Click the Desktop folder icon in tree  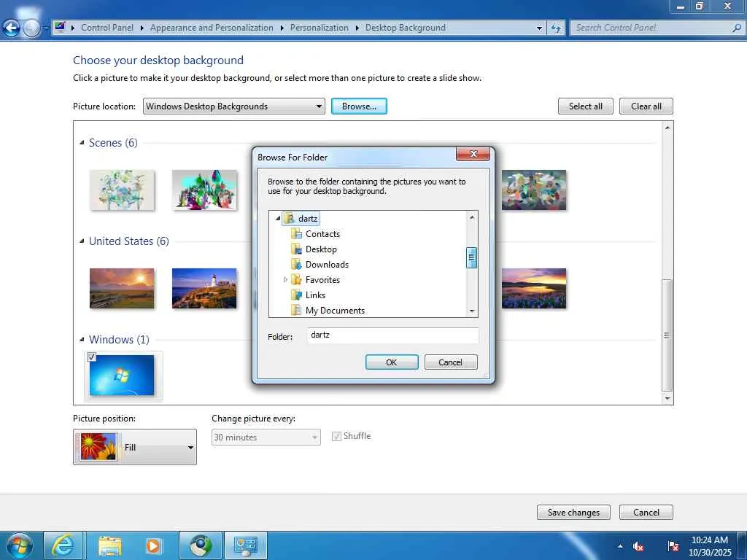click(296, 249)
